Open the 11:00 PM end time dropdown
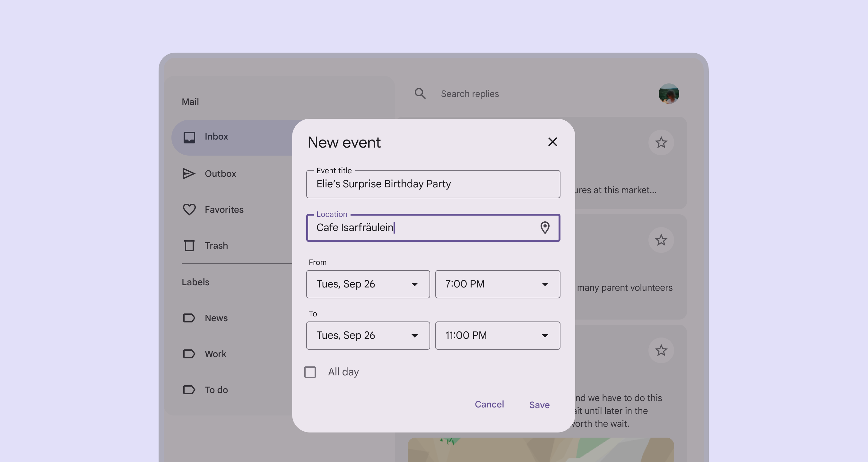 (497, 335)
